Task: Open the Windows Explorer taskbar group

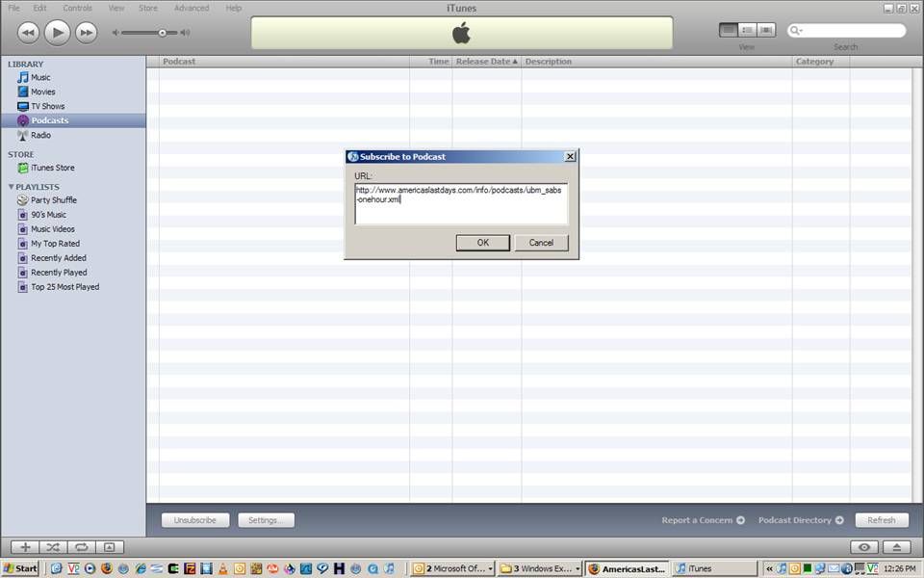Action: pos(539,568)
